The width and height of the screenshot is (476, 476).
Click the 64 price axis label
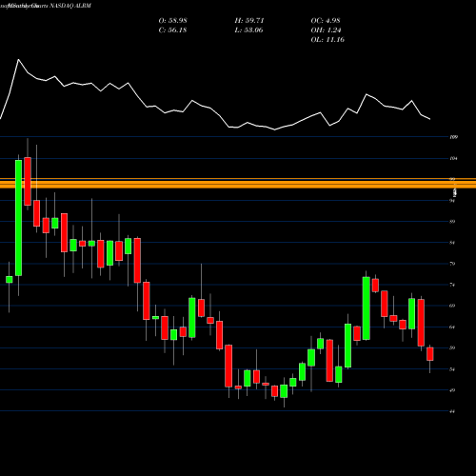(x=452, y=327)
